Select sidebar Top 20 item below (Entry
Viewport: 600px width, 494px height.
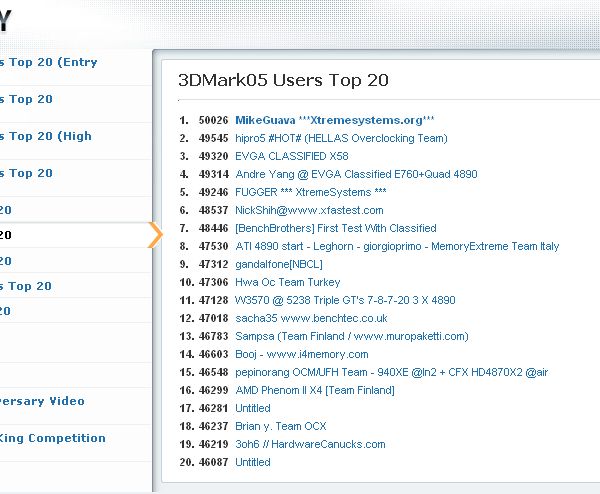tap(26, 99)
